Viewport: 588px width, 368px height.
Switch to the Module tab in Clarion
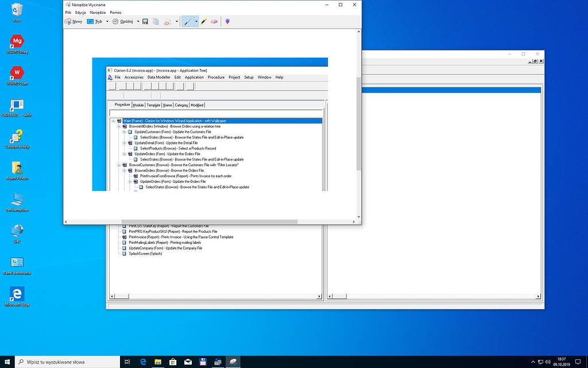138,105
